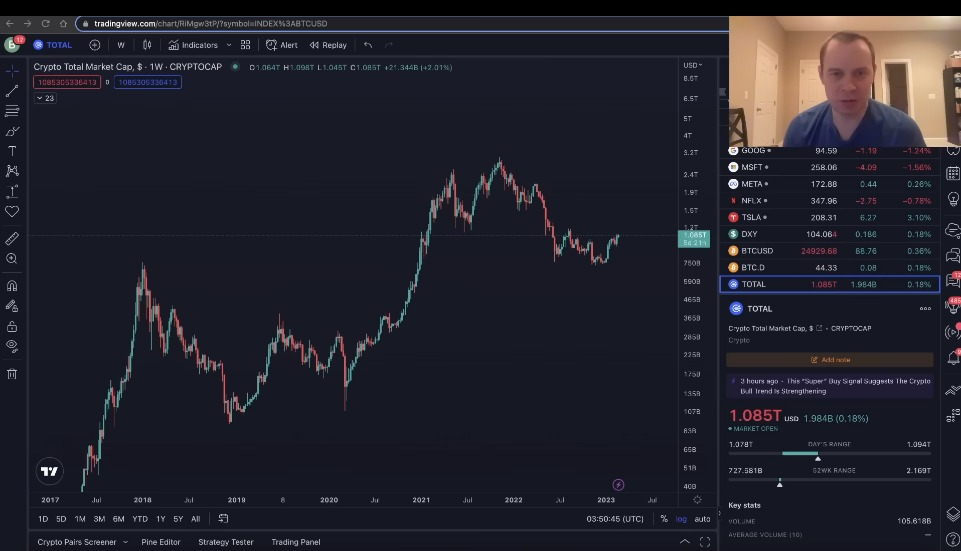
Task: Toggle log scale
Action: (681, 519)
